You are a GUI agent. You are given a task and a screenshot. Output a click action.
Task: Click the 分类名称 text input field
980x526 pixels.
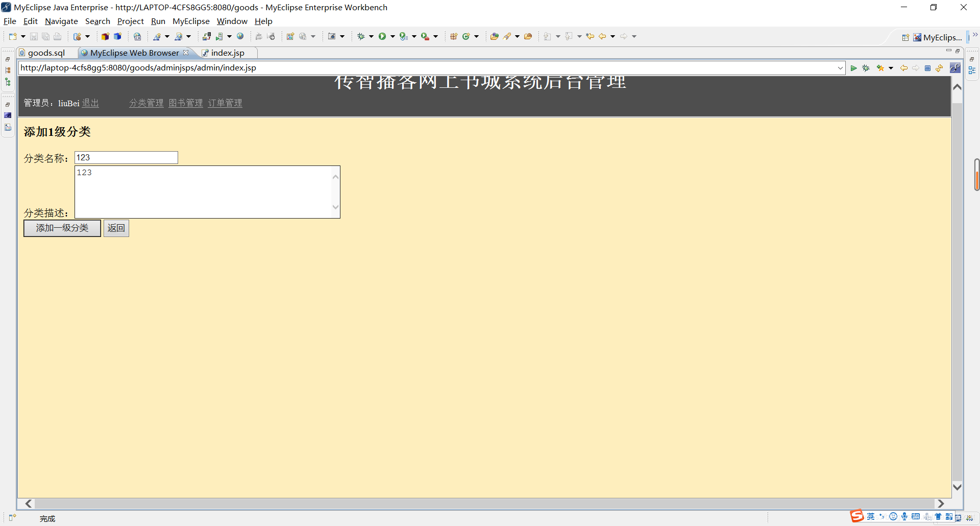click(126, 157)
